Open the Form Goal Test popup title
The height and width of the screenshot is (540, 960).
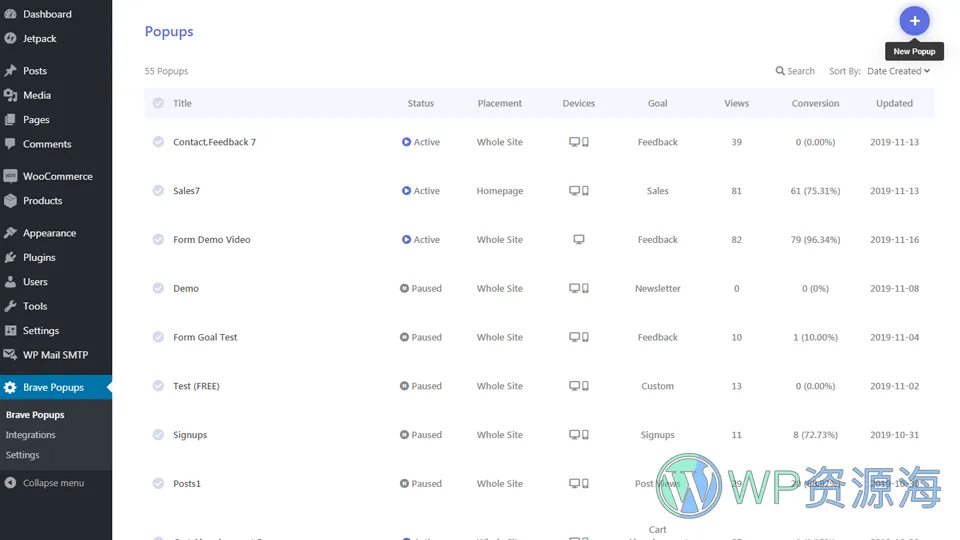pyautogui.click(x=205, y=338)
